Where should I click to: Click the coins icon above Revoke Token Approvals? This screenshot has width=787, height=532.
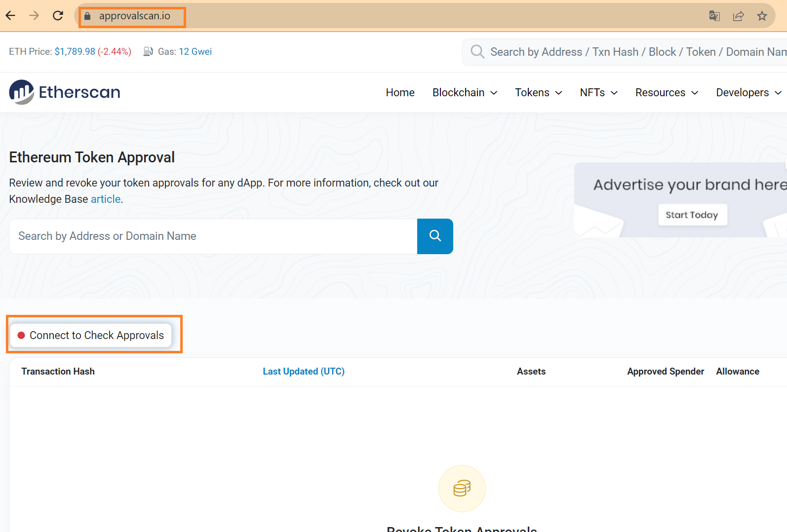click(462, 489)
